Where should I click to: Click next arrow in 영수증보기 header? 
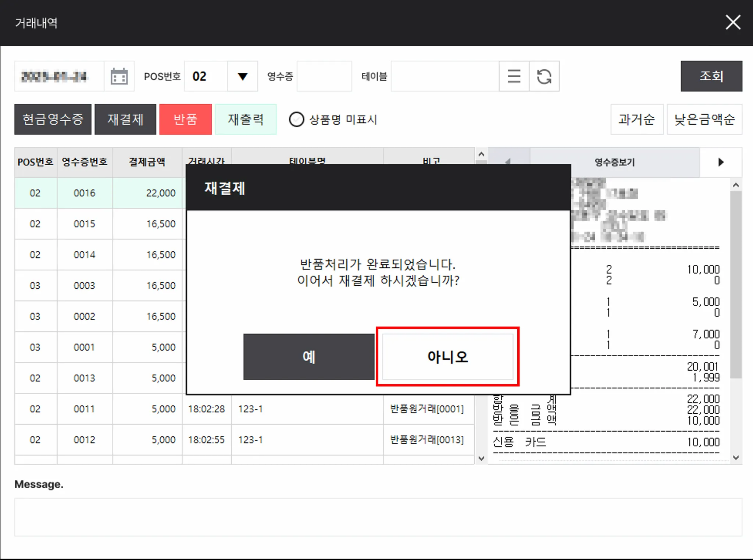coord(721,162)
